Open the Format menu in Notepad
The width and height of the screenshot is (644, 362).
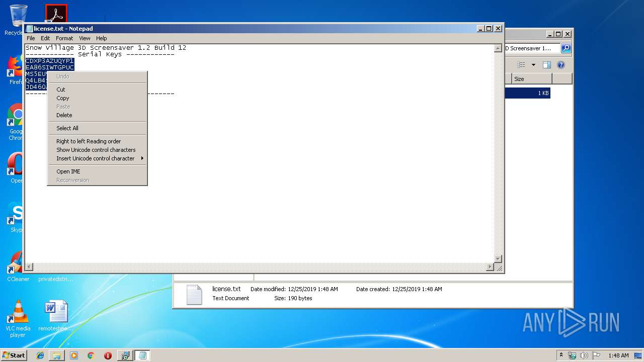coord(64,38)
